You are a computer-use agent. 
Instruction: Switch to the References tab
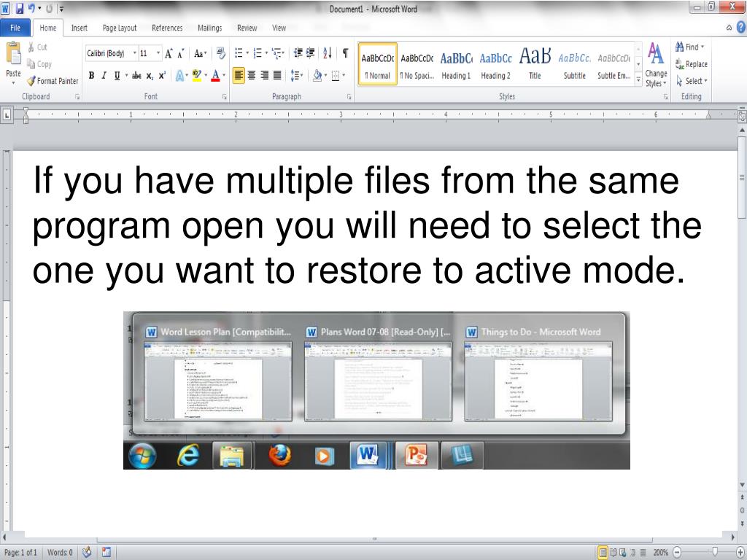point(167,28)
